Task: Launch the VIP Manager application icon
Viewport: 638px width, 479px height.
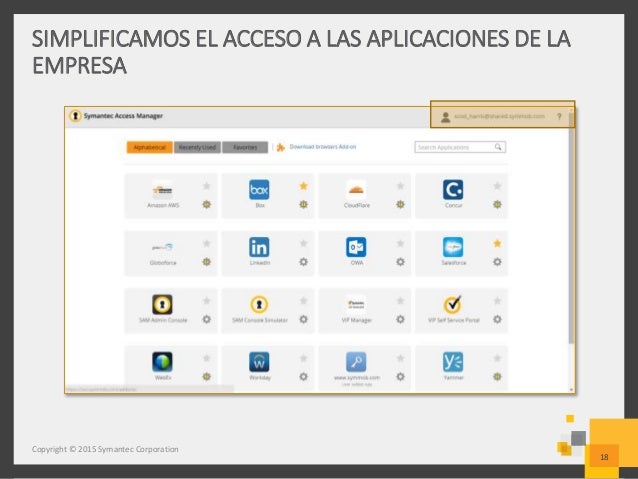Action: [x=356, y=304]
